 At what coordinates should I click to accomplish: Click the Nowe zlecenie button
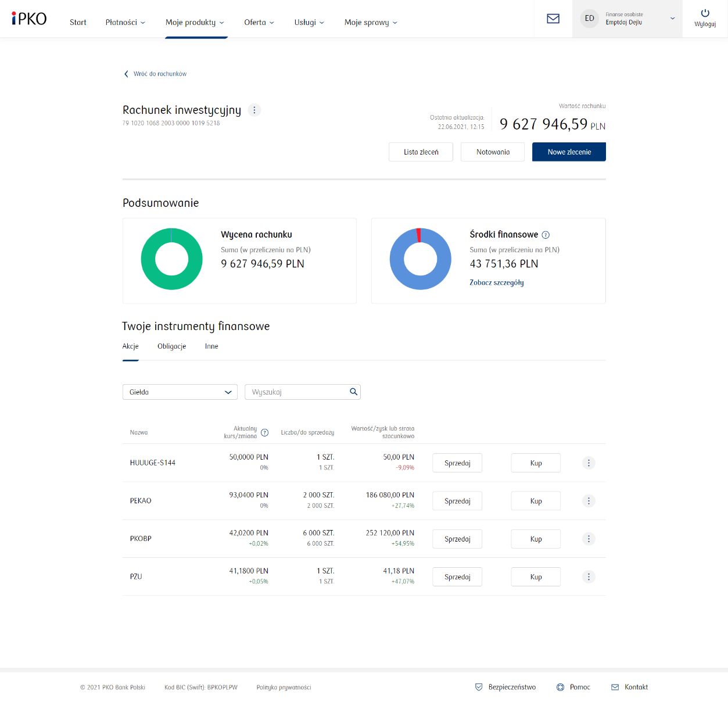[x=569, y=152]
